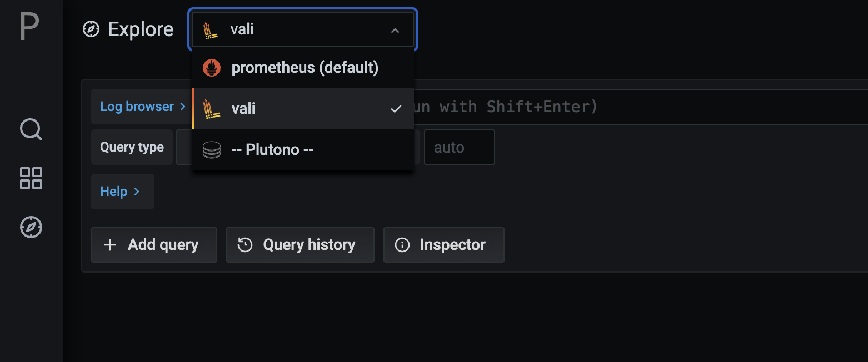Click the prometheus flame icon

click(212, 68)
